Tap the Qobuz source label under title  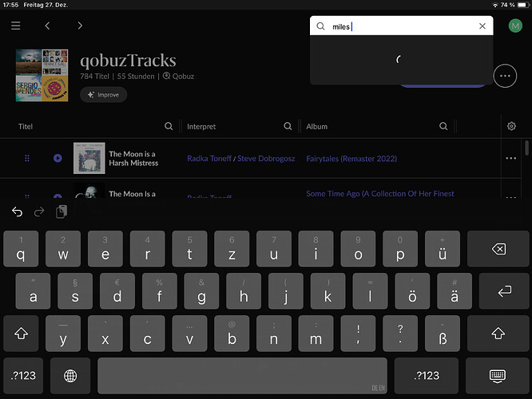coord(178,77)
